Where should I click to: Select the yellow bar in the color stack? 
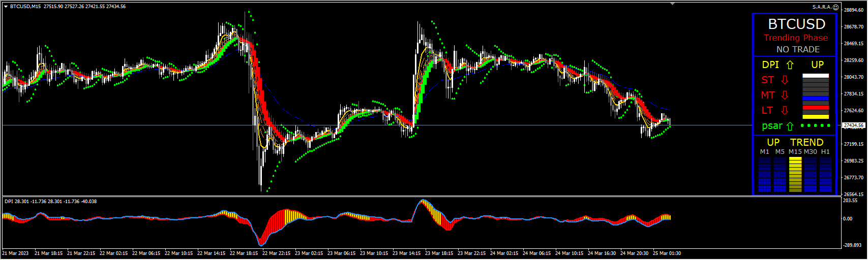click(x=816, y=117)
